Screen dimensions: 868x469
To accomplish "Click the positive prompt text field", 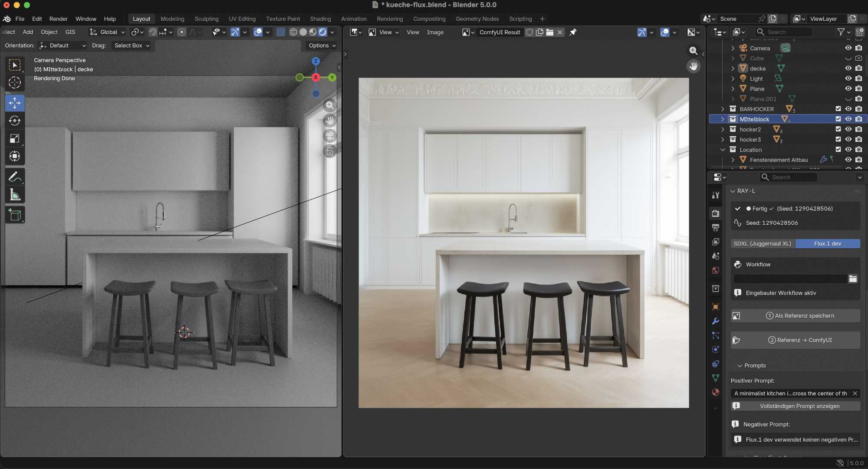I will 790,394.
